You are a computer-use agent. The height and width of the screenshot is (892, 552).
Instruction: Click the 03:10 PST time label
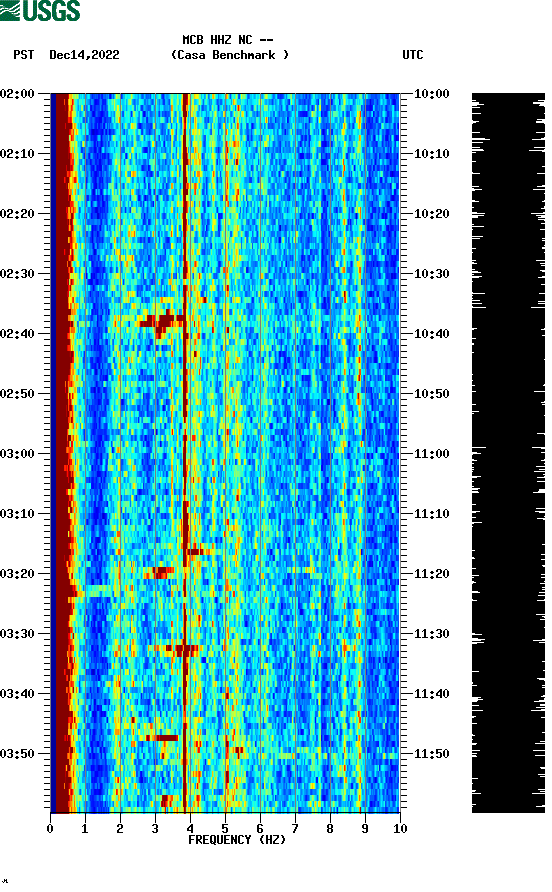coord(18,514)
